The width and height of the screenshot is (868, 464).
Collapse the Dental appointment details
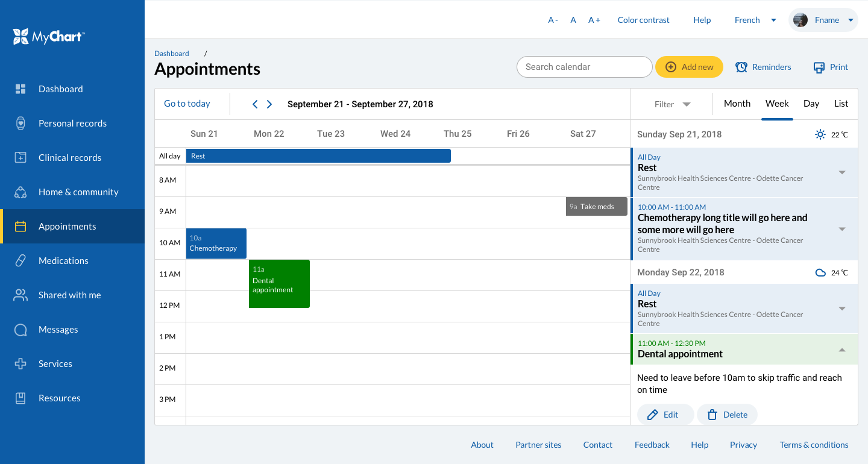click(842, 350)
